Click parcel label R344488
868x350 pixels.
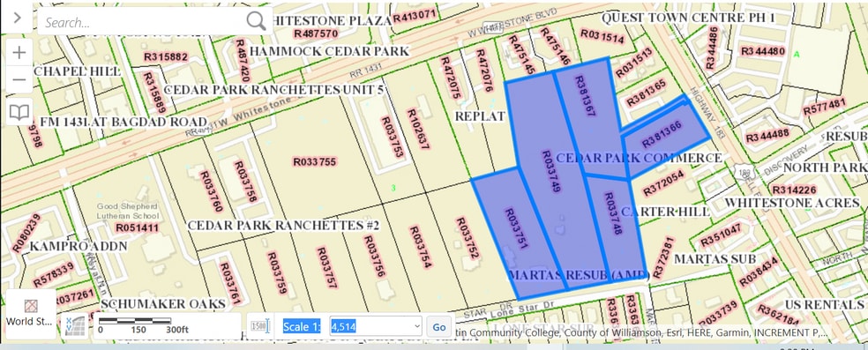(x=767, y=136)
